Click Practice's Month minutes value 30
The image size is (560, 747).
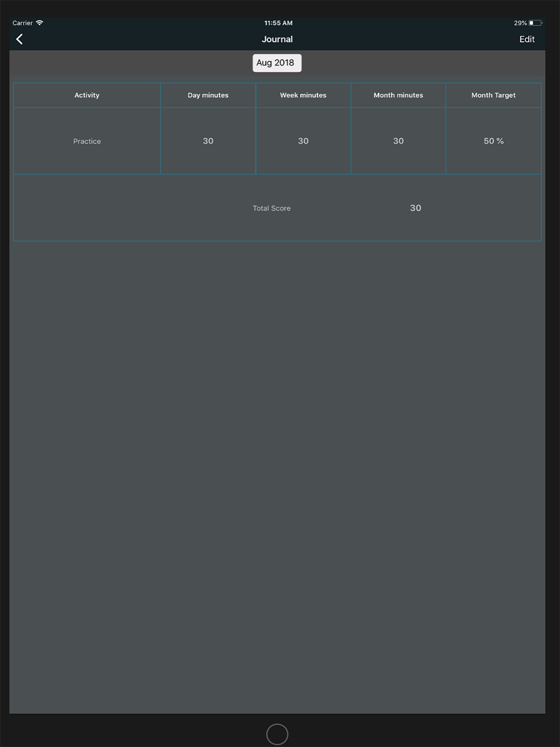coord(398,141)
